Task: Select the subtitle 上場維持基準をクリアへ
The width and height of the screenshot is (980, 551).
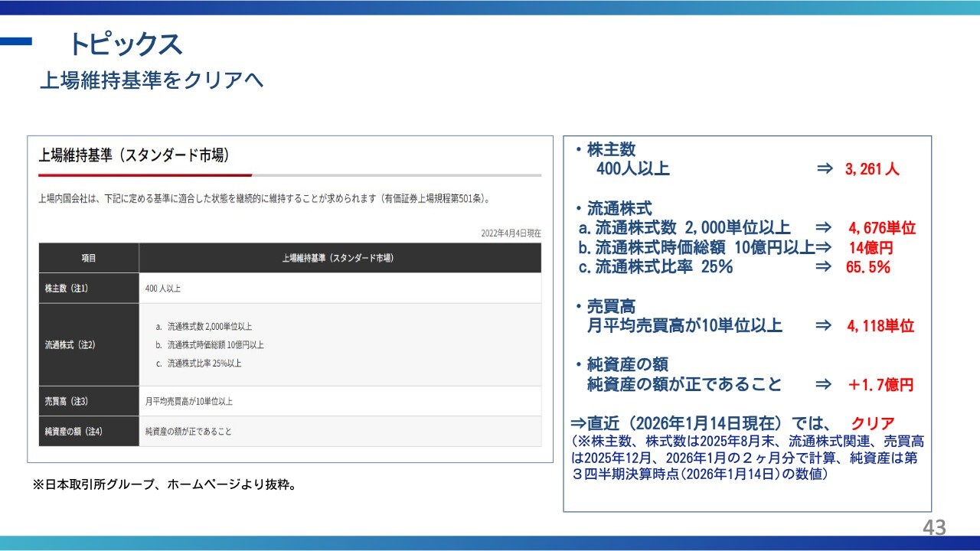Action: point(151,80)
